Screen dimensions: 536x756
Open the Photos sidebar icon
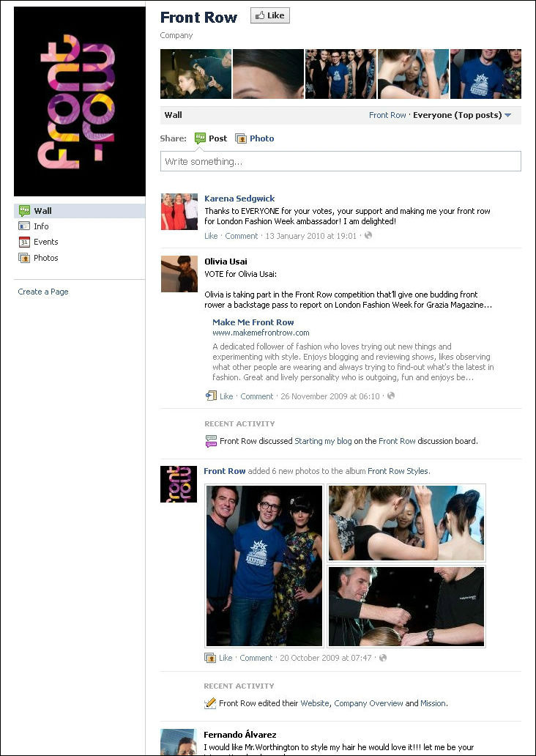pyautogui.click(x=24, y=258)
